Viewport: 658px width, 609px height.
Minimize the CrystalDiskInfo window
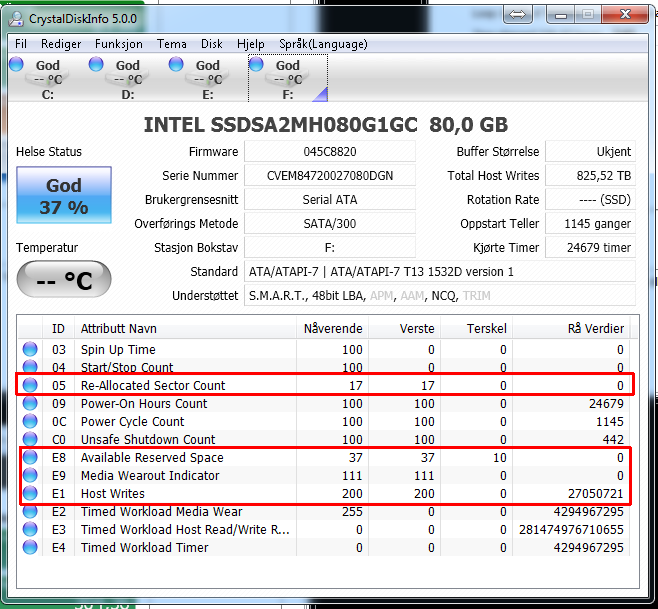coord(561,15)
